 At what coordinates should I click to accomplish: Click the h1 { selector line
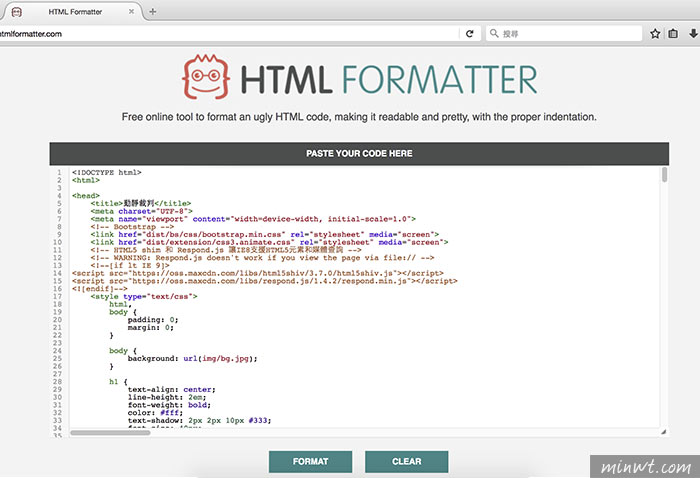pos(118,382)
